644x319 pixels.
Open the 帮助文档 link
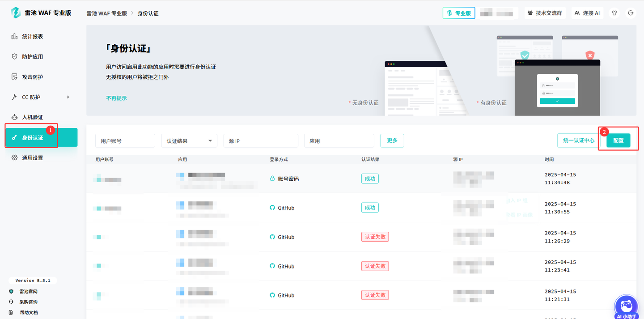coord(28,312)
